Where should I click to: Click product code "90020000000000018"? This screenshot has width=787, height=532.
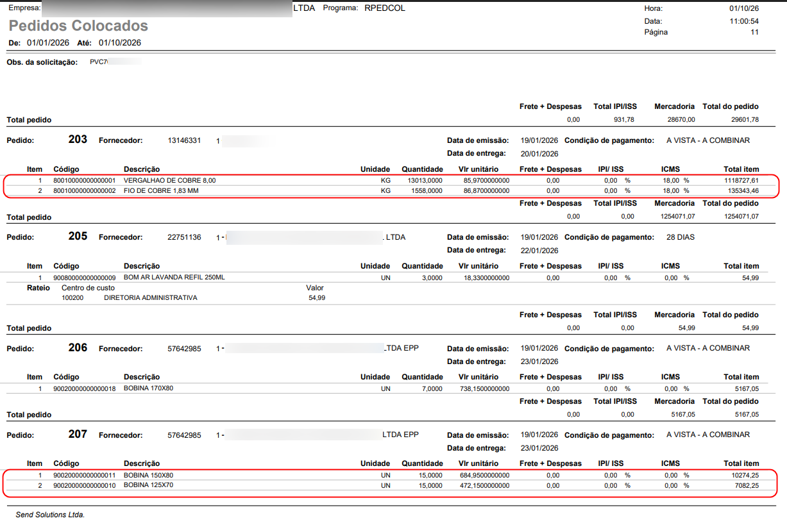(x=85, y=389)
